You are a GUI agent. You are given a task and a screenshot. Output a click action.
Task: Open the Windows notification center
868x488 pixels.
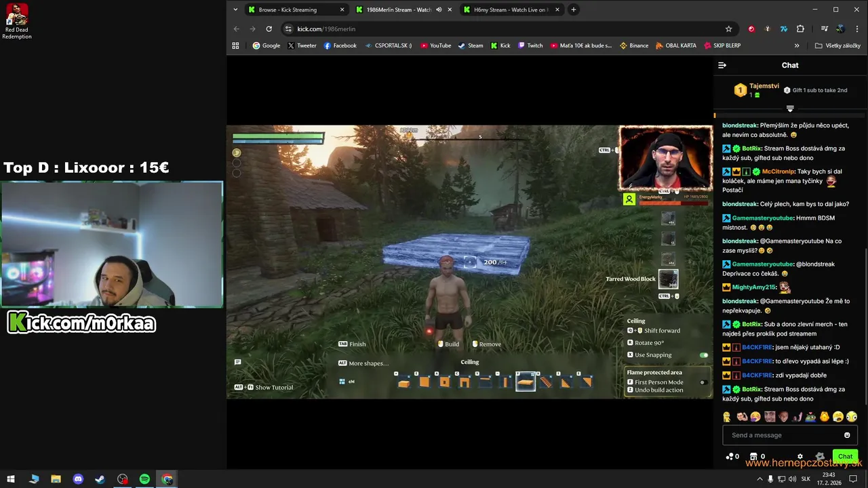click(854, 479)
